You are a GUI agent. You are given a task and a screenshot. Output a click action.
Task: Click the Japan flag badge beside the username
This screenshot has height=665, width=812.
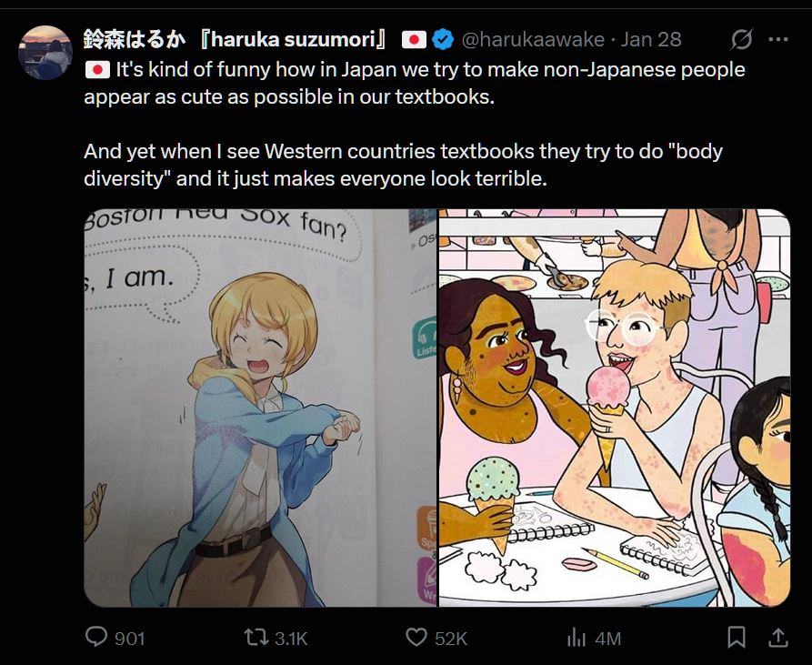416,38
